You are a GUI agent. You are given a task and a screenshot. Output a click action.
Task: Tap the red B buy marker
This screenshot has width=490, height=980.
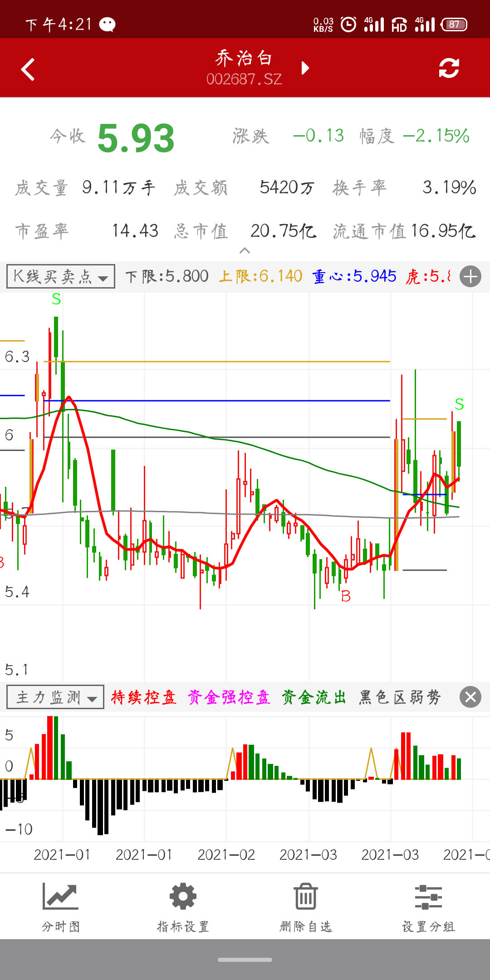[x=346, y=596]
